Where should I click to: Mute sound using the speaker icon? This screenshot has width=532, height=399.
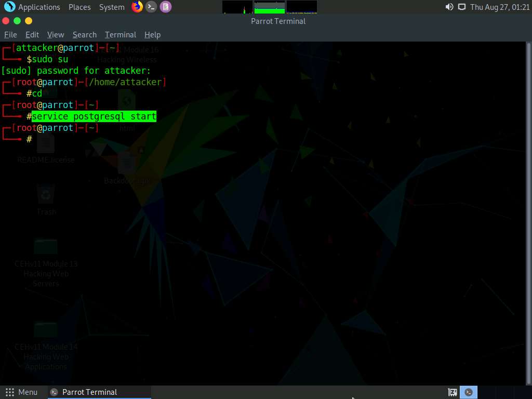tap(449, 7)
